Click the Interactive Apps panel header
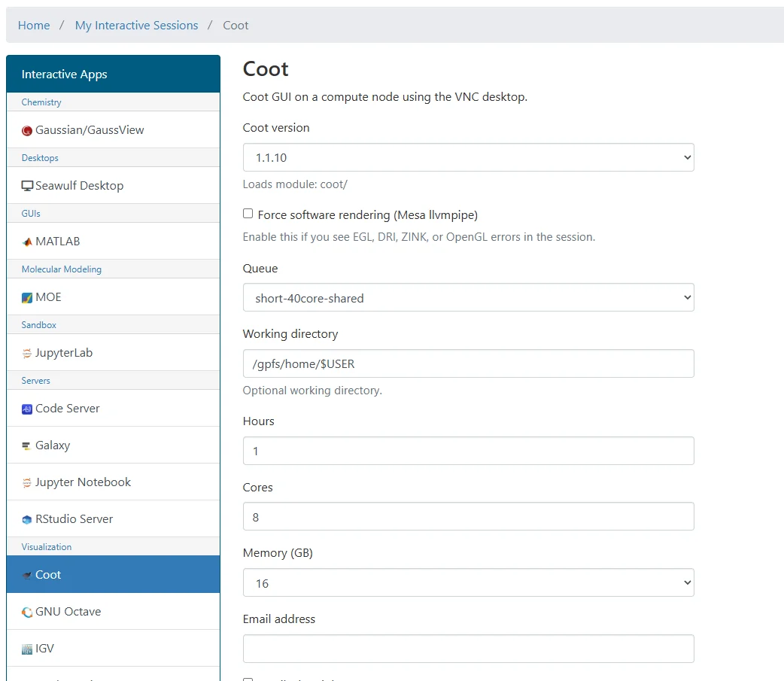Screen dimensions: 784x681 point(113,74)
